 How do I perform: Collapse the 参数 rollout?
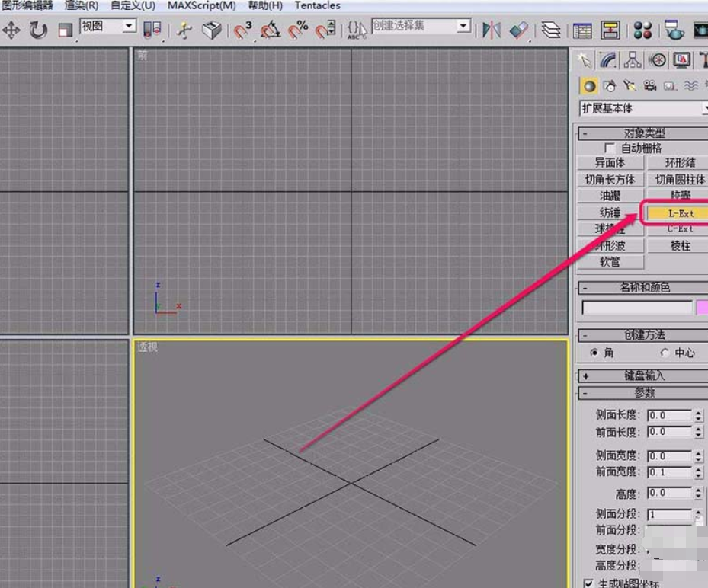(643, 392)
